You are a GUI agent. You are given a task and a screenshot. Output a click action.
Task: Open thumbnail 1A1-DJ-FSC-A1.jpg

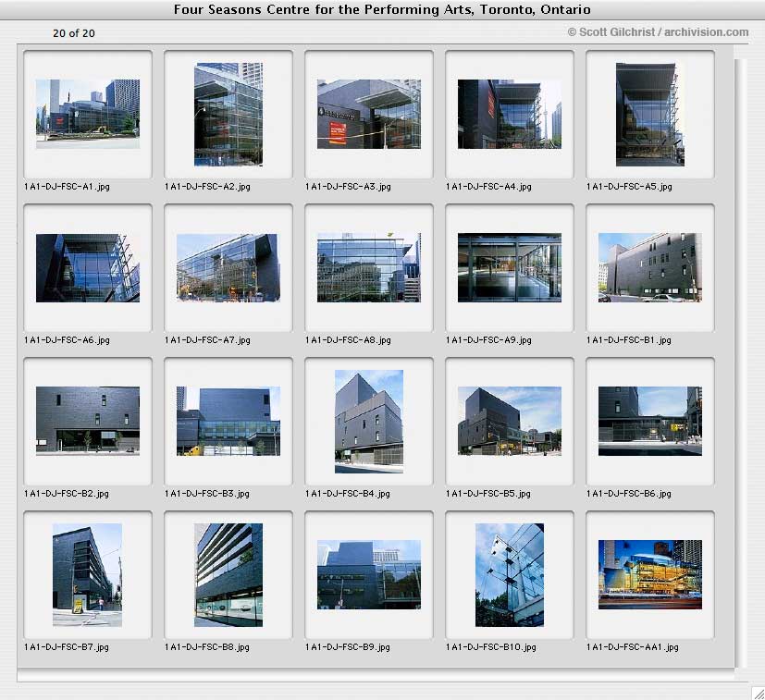pyautogui.click(x=88, y=114)
